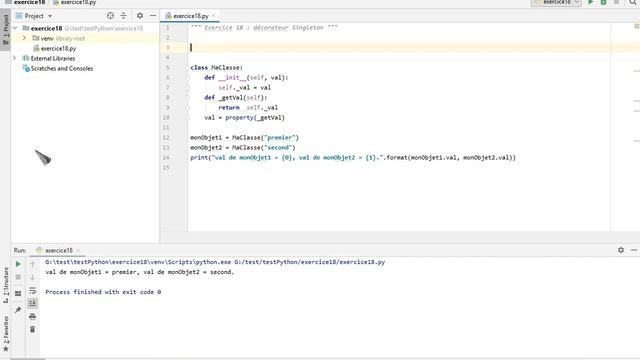Image resolution: width=640 pixels, height=360 pixels.
Task: Open Project panel settings gear
Action: (x=140, y=16)
